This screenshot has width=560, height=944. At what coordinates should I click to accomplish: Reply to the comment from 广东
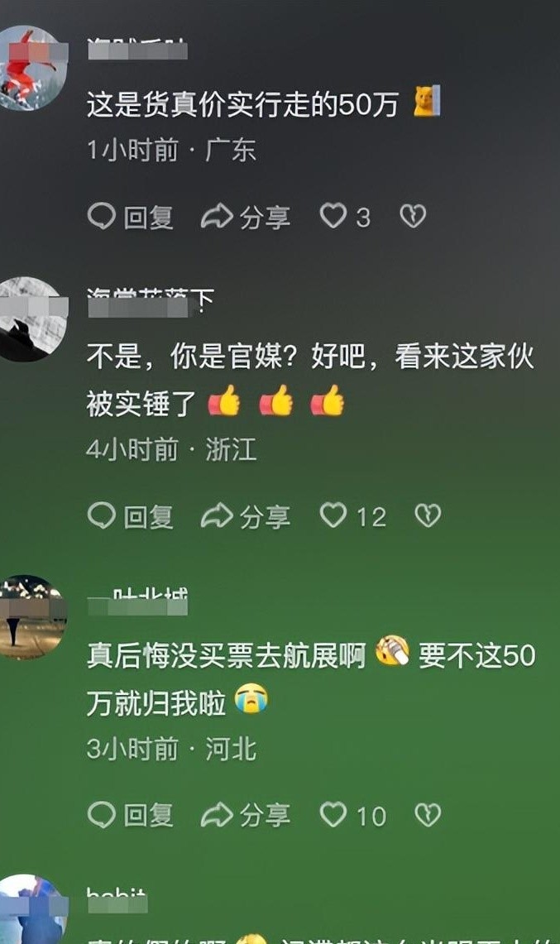click(x=131, y=217)
